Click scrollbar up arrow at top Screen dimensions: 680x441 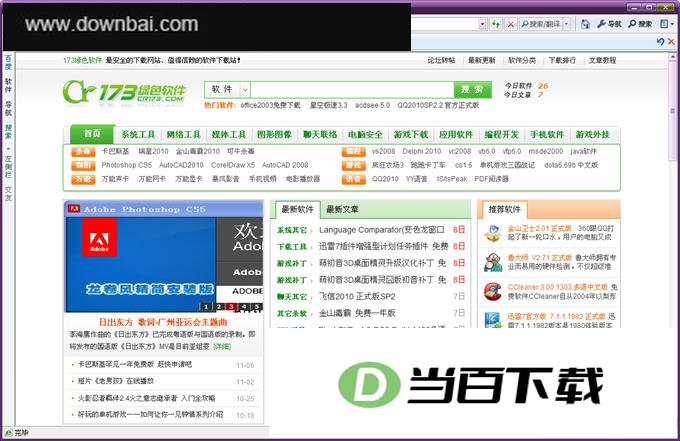673,56
